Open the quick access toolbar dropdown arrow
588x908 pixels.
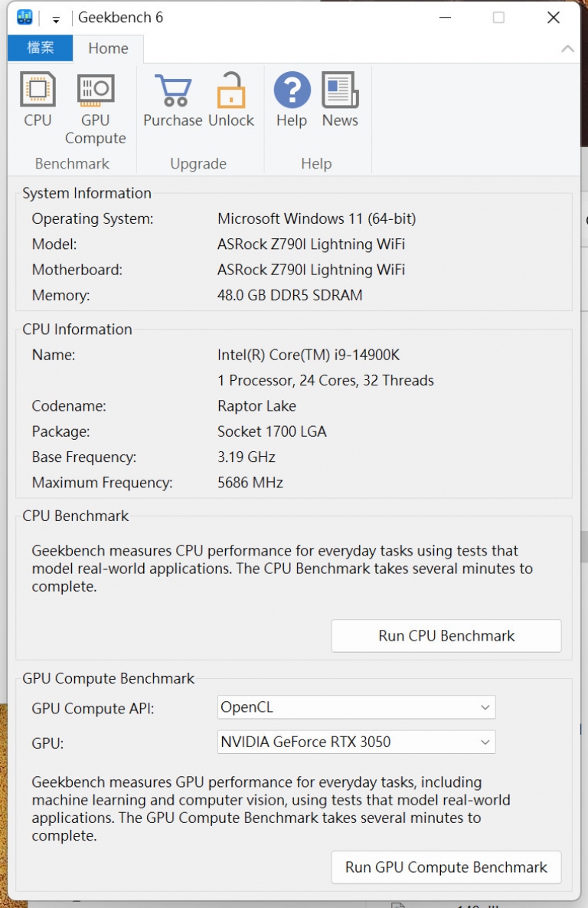[56, 19]
